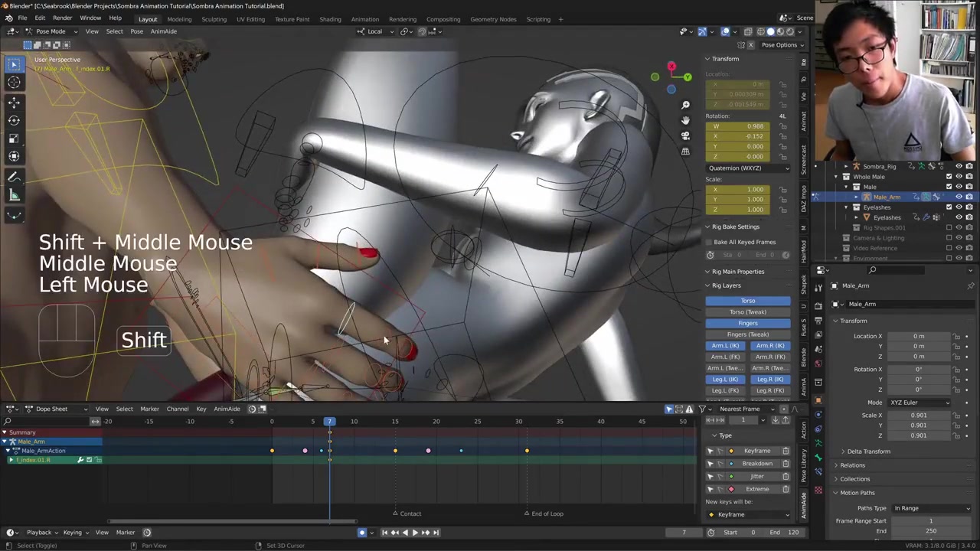The height and width of the screenshot is (551, 980).
Task: Enable Bake All Keyed Frames checkbox
Action: tap(709, 242)
